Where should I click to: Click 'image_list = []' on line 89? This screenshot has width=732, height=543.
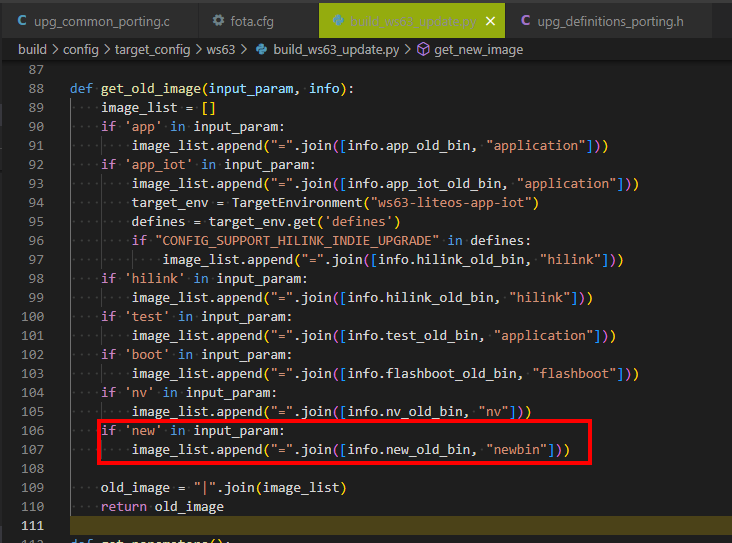[158, 108]
